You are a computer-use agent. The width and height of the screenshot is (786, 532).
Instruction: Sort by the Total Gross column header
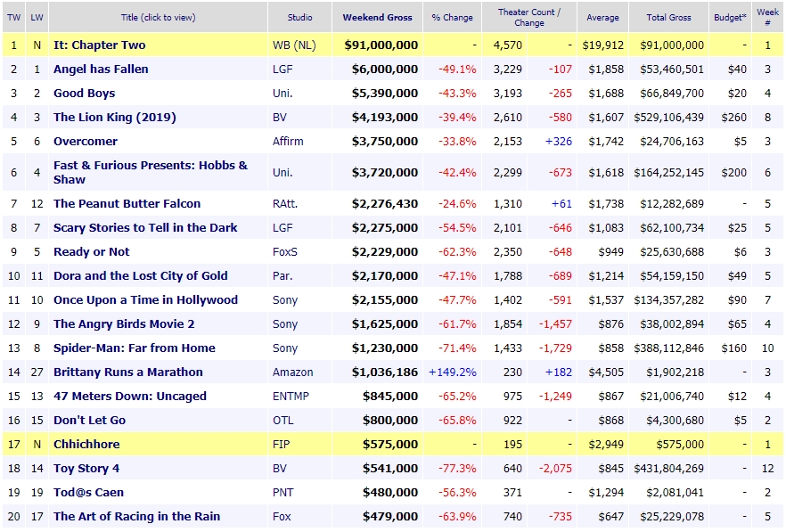tap(668, 18)
